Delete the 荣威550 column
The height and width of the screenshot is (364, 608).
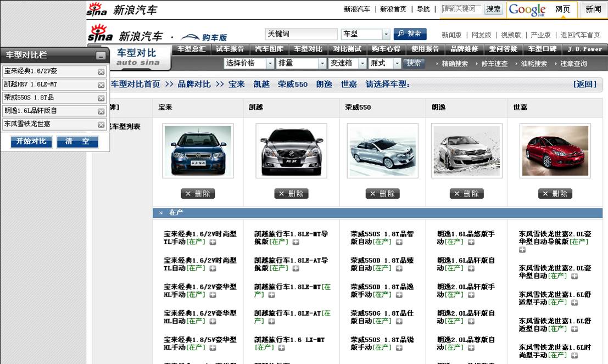[382, 193]
